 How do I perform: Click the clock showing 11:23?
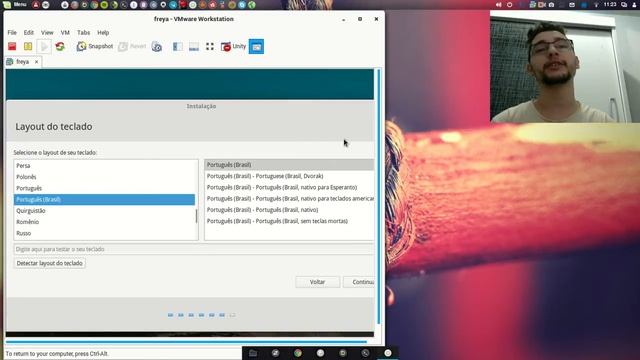click(610, 5)
